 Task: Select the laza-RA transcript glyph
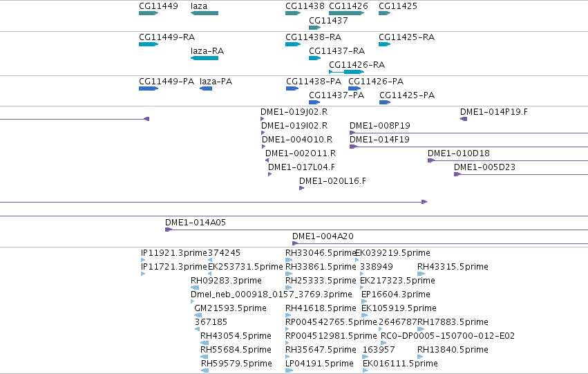point(205,58)
